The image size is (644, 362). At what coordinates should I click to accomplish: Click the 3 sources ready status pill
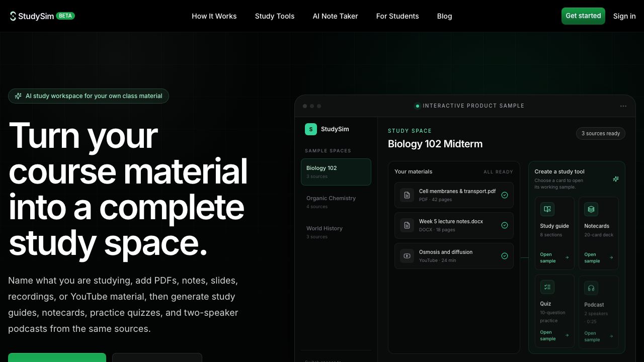coord(601,133)
